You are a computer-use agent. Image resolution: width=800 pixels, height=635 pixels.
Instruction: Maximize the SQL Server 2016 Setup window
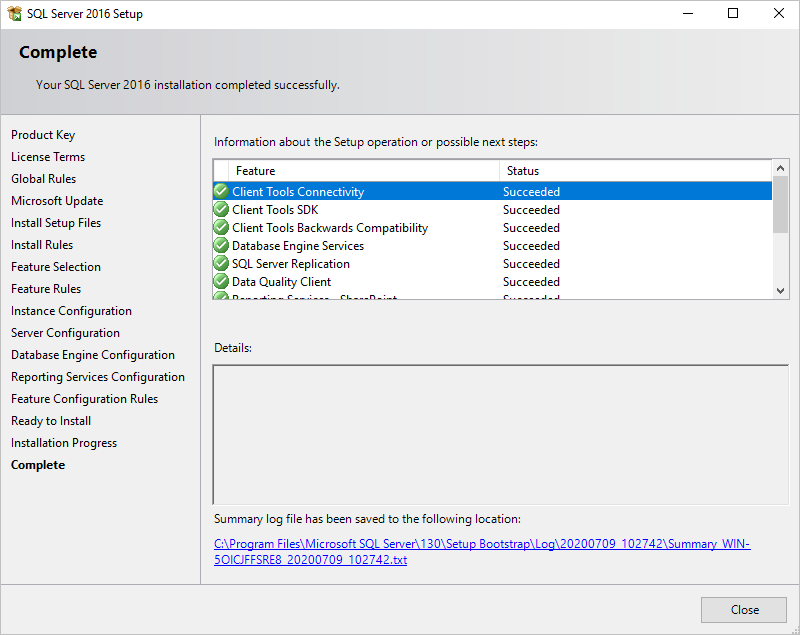tap(733, 13)
